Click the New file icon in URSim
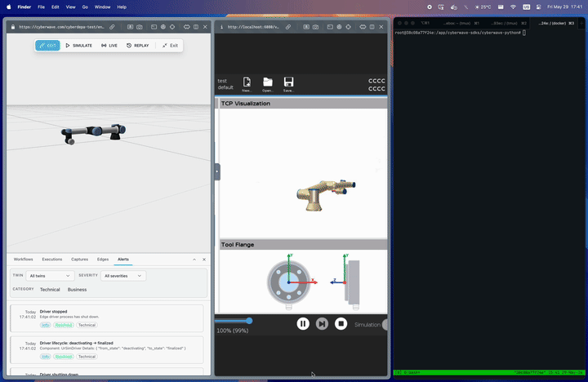This screenshot has width=588, height=382. (247, 84)
